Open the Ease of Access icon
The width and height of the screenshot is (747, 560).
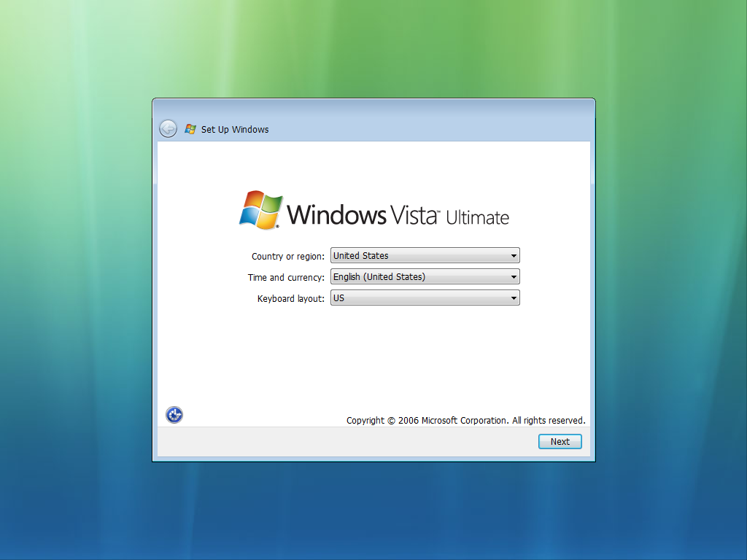(x=174, y=415)
